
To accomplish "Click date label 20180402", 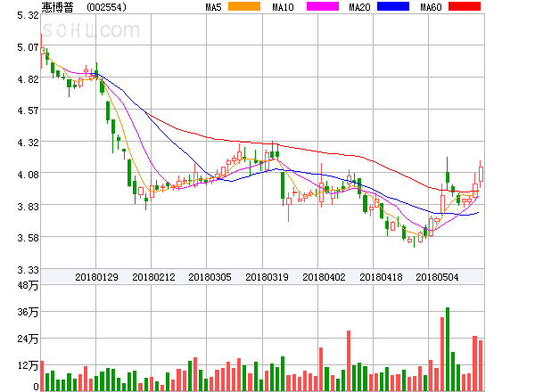I will tap(324, 277).
